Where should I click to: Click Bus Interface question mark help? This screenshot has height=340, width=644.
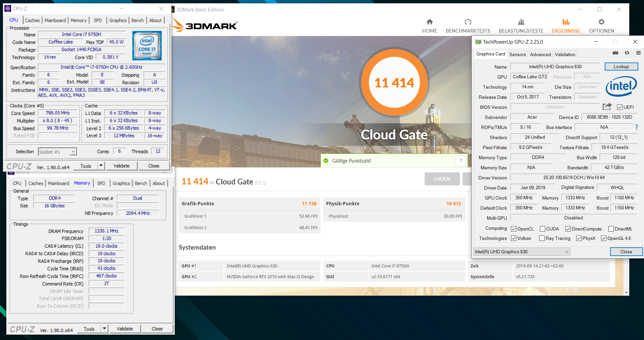pyautogui.click(x=637, y=127)
